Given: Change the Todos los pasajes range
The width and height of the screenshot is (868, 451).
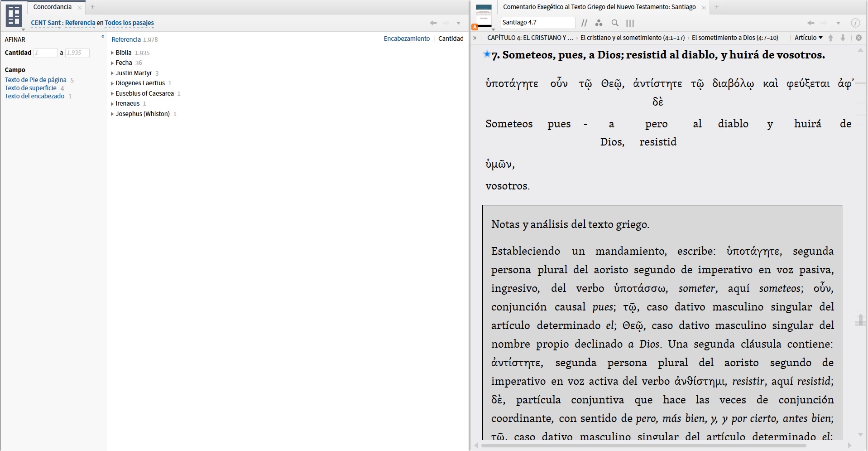Looking at the screenshot, I should pyautogui.click(x=129, y=23).
